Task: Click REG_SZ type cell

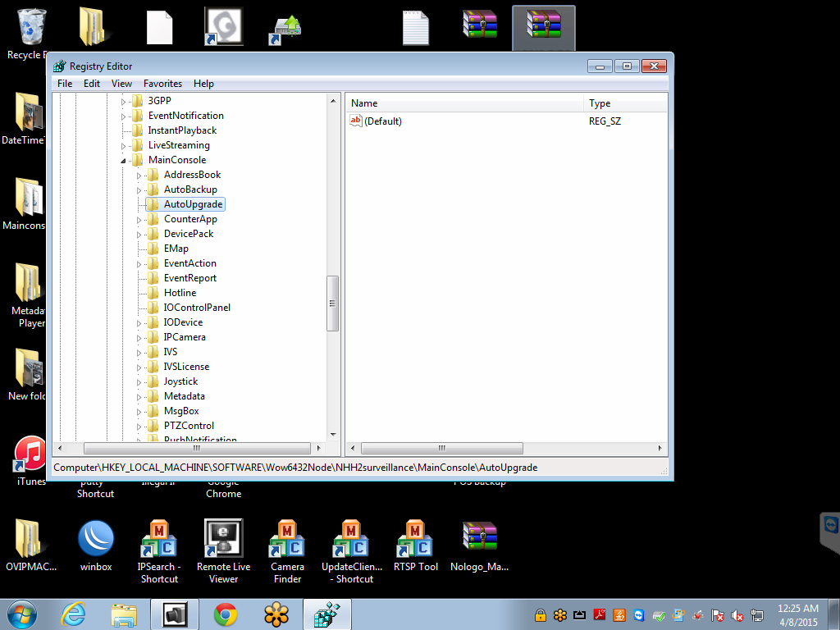Action: (605, 121)
